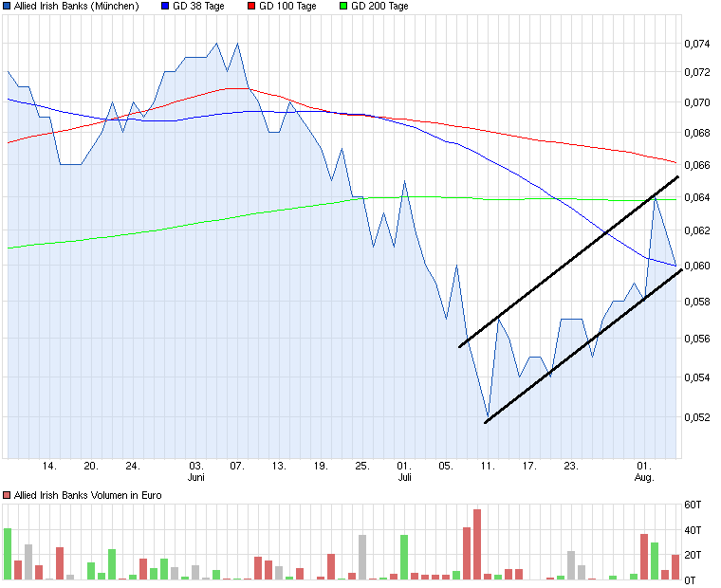Click the tallest red volume bar near 11. Juli

point(477,544)
